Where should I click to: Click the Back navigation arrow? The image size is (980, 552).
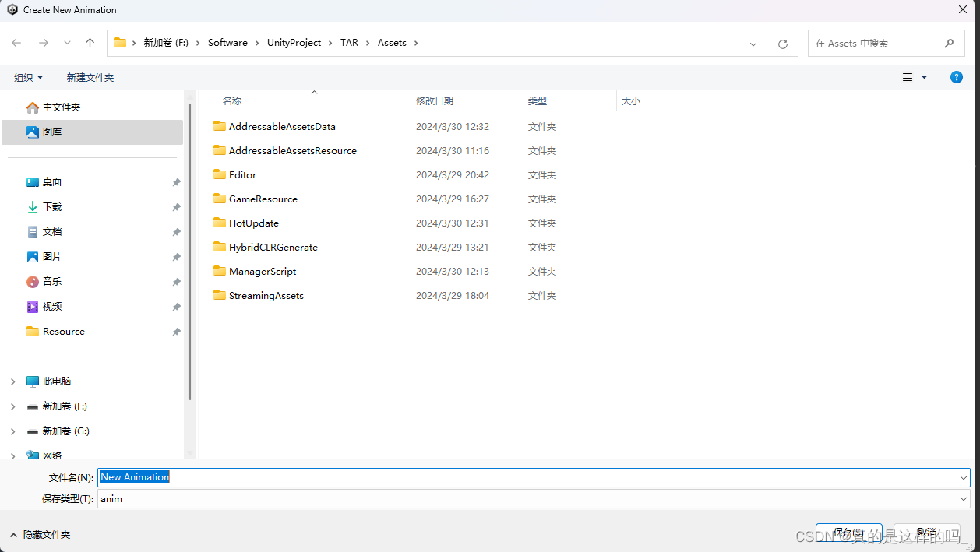click(x=16, y=43)
